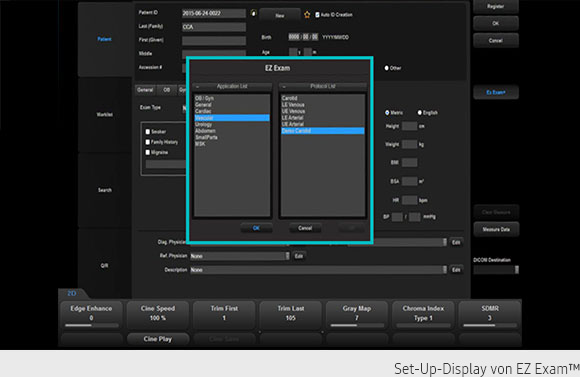580x377 pixels.
Task: Switch to the General exam tab
Action: [145, 90]
